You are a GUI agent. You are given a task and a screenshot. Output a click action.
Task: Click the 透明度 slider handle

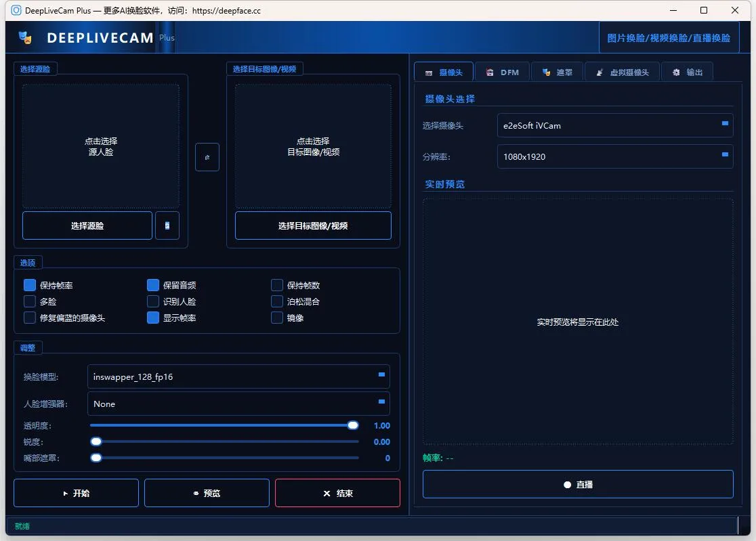point(353,425)
